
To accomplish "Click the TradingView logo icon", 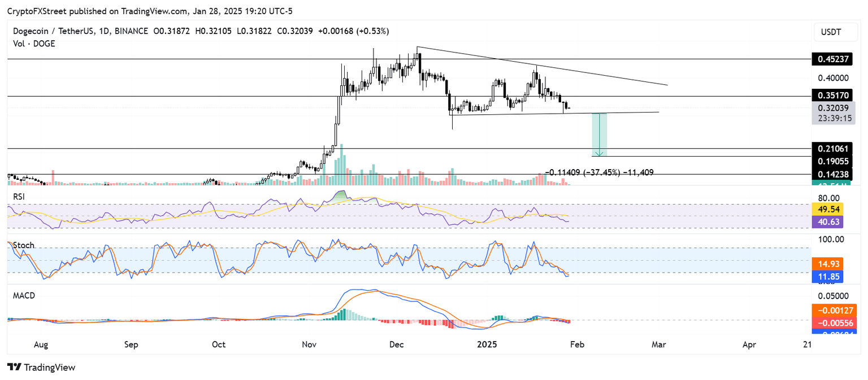I will 13,367.
